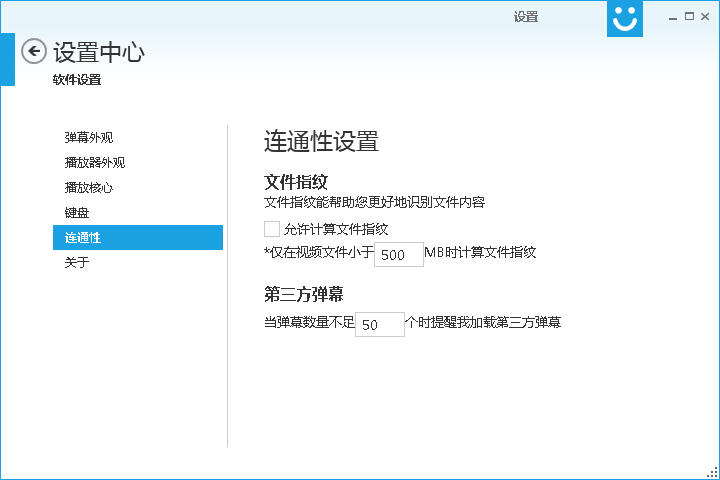Enable the 允许计算文件指纹 checkbox
The height and width of the screenshot is (480, 720).
coord(272,229)
